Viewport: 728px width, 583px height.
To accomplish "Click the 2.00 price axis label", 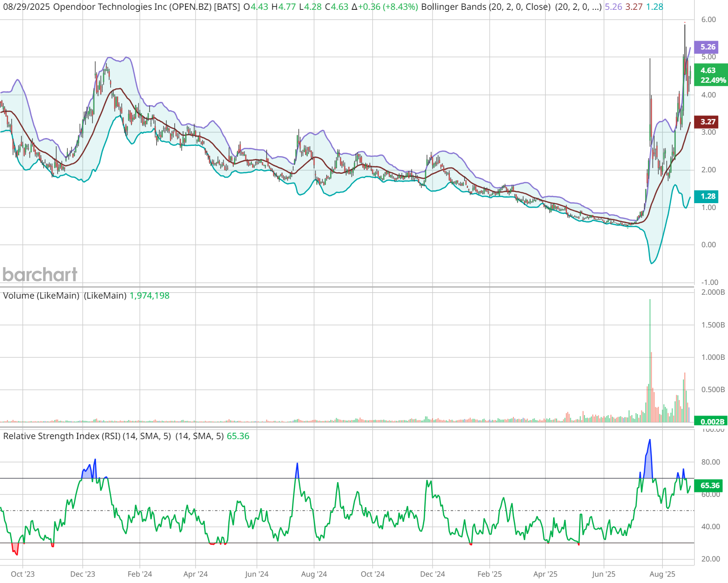I will 708,170.
